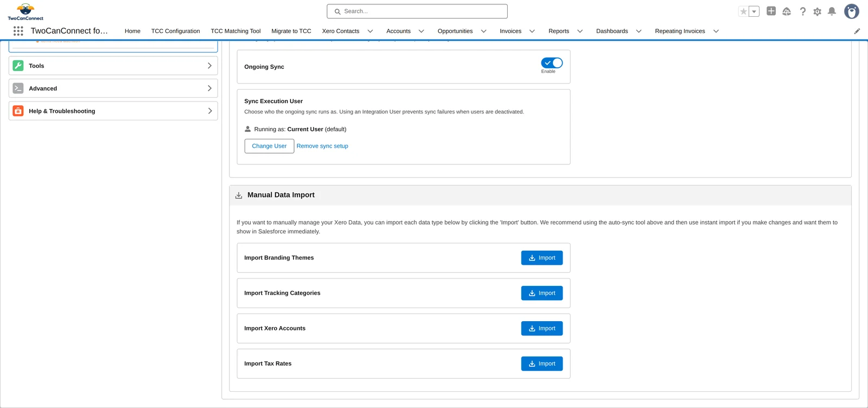This screenshot has height=408, width=868.
Task: Click the Help & Troubleshooting icon
Action: [x=18, y=111]
